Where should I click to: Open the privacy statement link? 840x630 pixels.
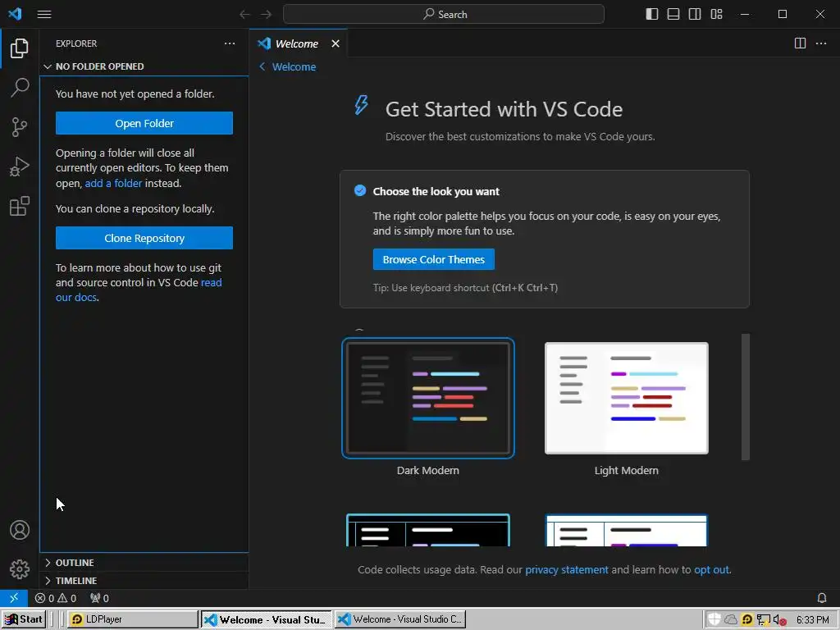tap(567, 569)
